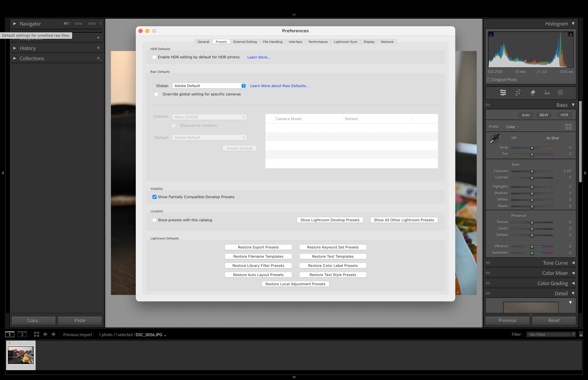Go to previous photo with the filmstrip back arrow
Viewport: 588px width, 380px height.
pos(45,334)
